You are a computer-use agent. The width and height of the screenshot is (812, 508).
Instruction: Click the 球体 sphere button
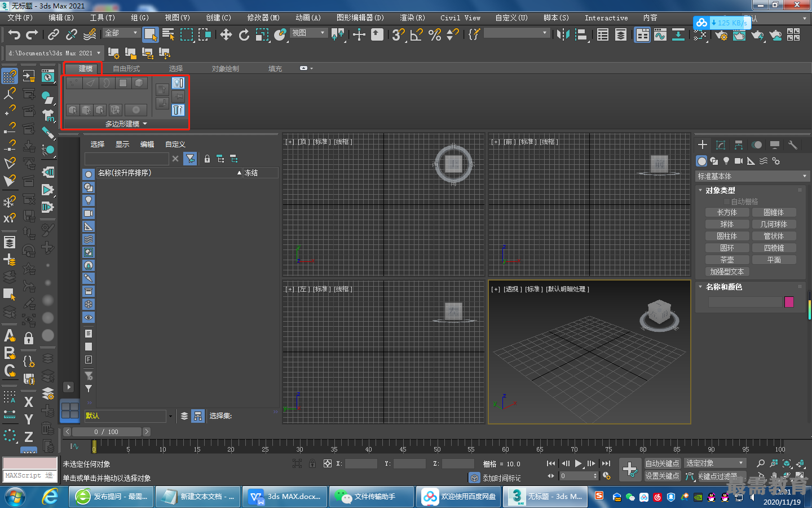pos(727,224)
